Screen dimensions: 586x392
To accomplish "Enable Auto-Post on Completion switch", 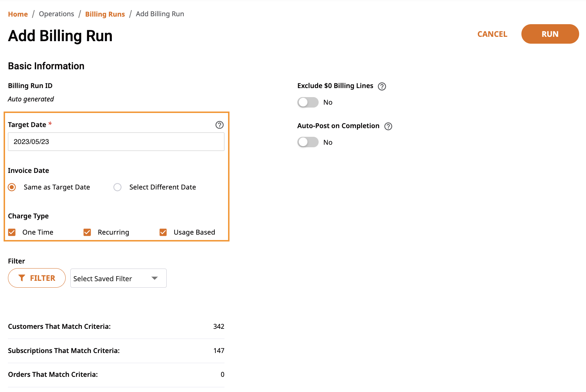I will pyautogui.click(x=308, y=142).
